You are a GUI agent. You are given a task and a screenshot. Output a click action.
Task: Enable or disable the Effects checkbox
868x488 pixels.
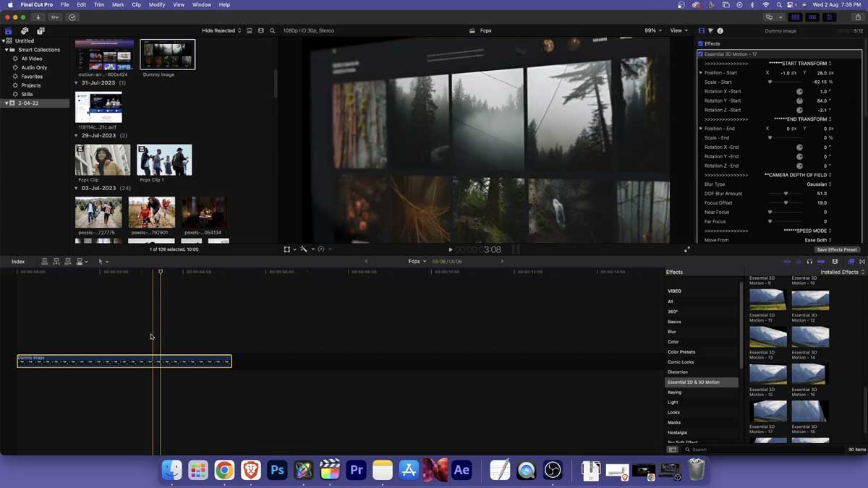click(x=701, y=44)
